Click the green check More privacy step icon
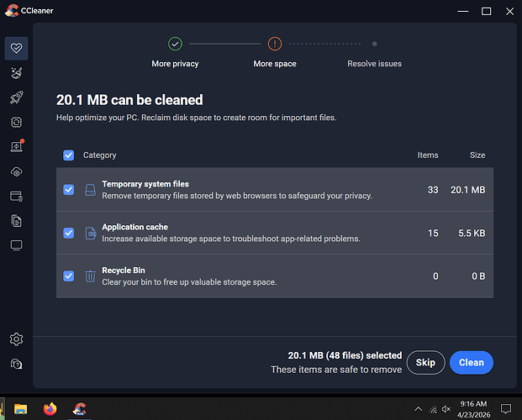 tap(175, 44)
